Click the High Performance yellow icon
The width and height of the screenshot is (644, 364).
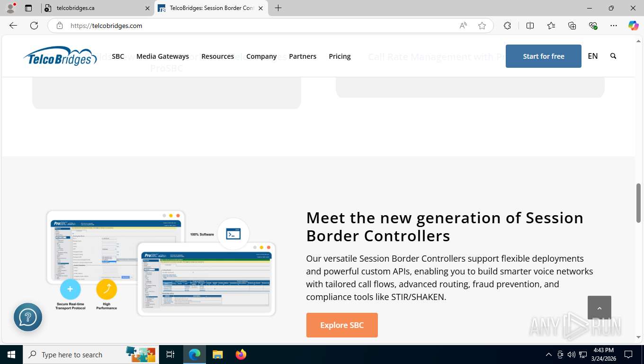pos(107,289)
